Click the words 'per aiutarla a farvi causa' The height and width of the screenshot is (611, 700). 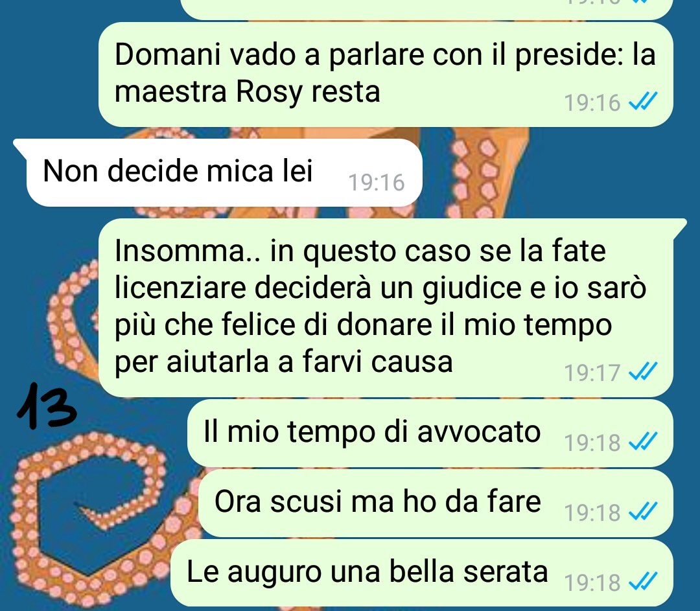pos(284,361)
